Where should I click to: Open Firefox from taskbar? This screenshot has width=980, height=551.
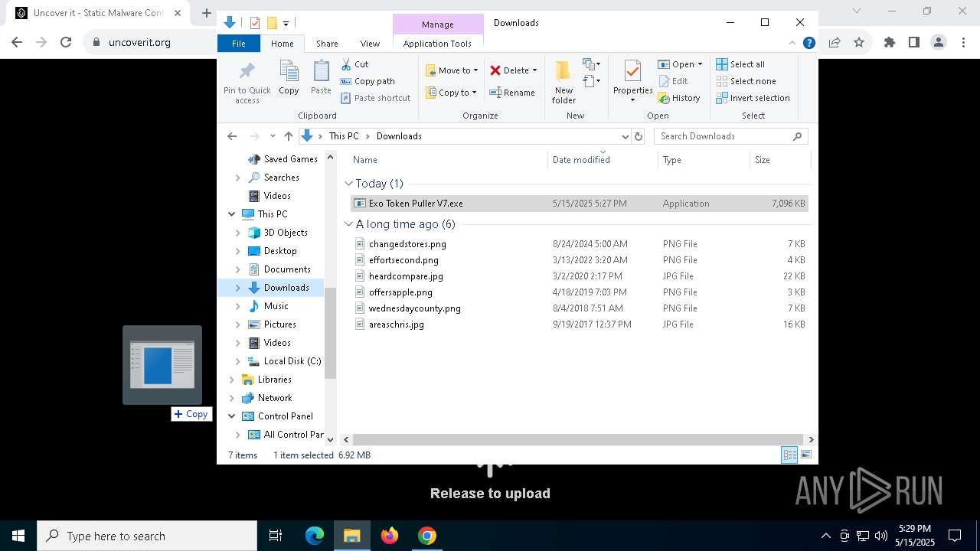pos(390,536)
